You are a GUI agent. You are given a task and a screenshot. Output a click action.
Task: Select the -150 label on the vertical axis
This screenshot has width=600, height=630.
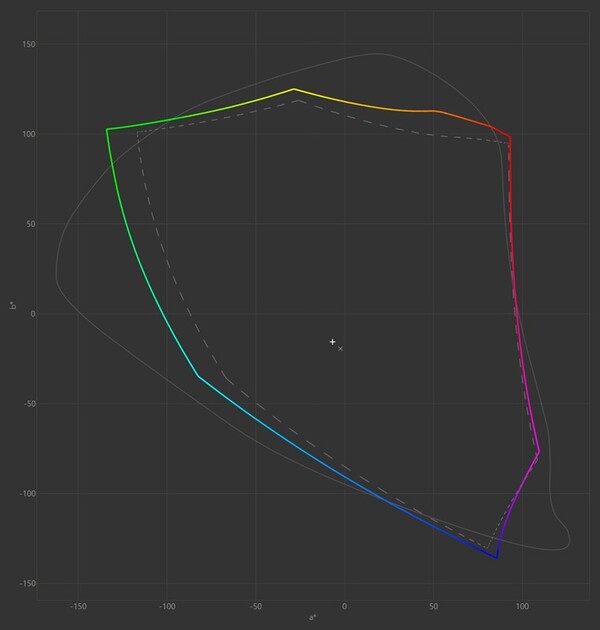click(25, 584)
